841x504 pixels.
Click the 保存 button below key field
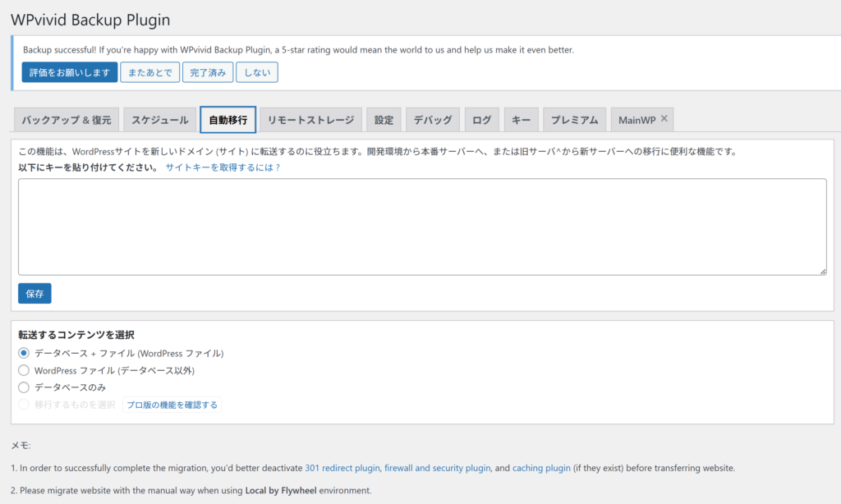pyautogui.click(x=34, y=293)
